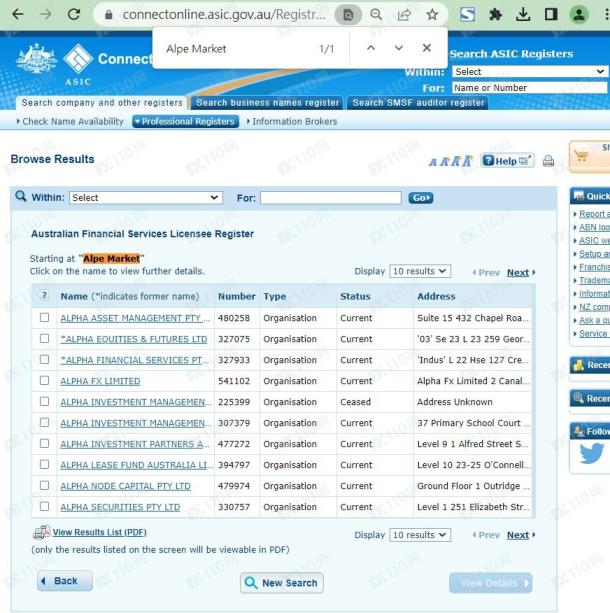Open the blue S extension icon
The height and width of the screenshot is (613, 610).
pos(468,15)
